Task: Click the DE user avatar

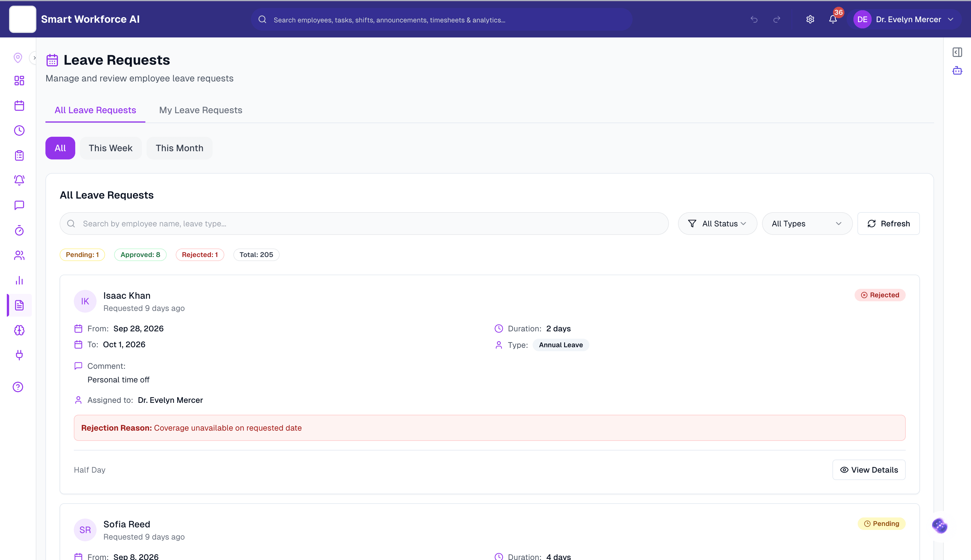Action: pos(862,19)
